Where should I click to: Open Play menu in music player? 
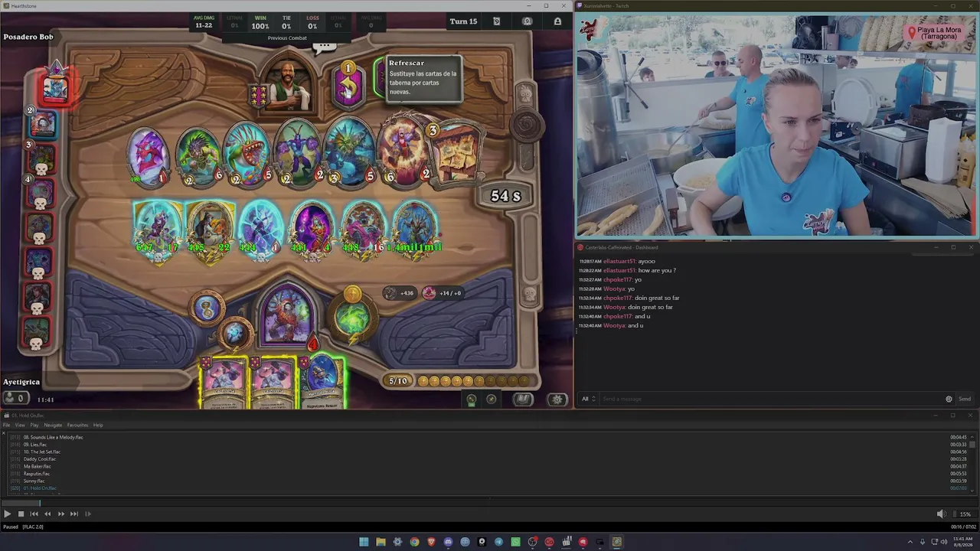[34, 425]
